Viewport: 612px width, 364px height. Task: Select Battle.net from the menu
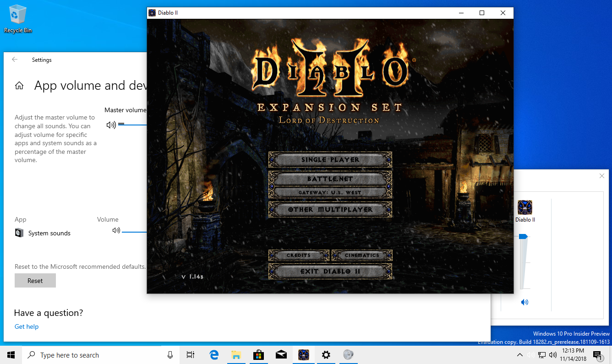(x=330, y=179)
